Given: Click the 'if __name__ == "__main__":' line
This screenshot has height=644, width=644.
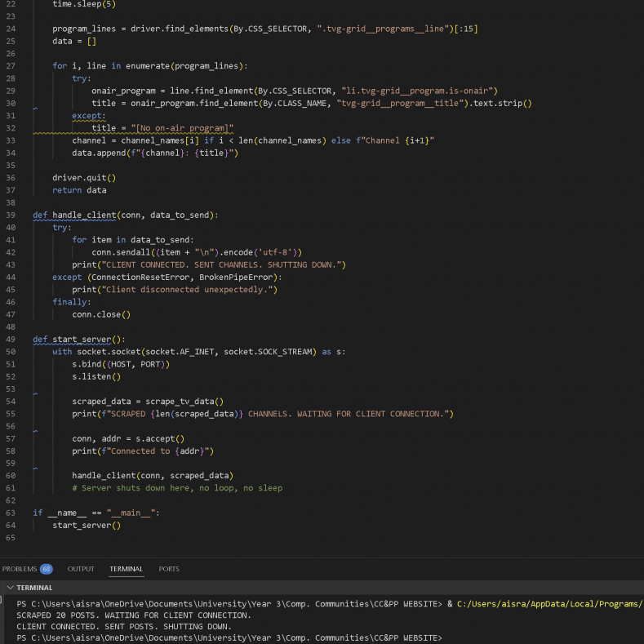Looking at the screenshot, I should 96,513.
